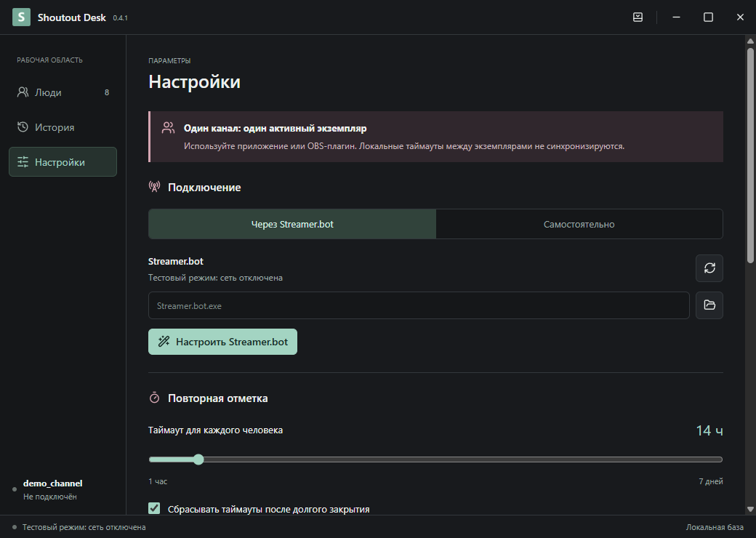The image size is (756, 538).
Task: Open the People section in sidebar
Action: (63, 92)
